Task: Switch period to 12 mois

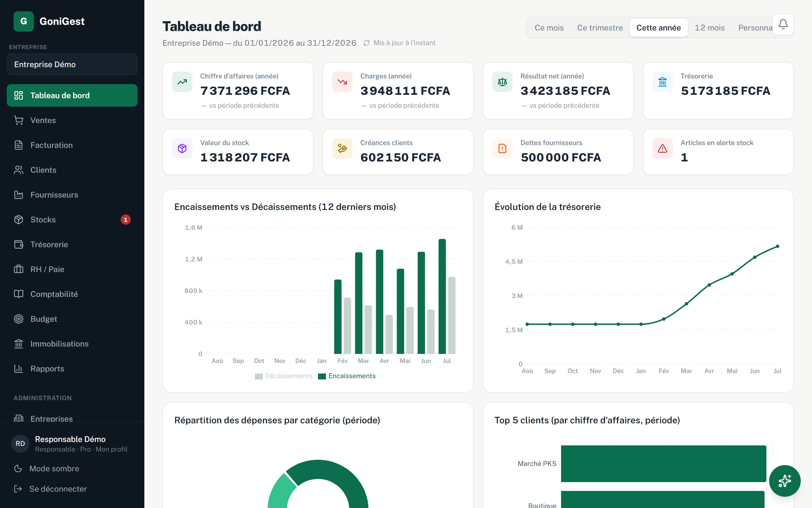Action: tap(709, 28)
